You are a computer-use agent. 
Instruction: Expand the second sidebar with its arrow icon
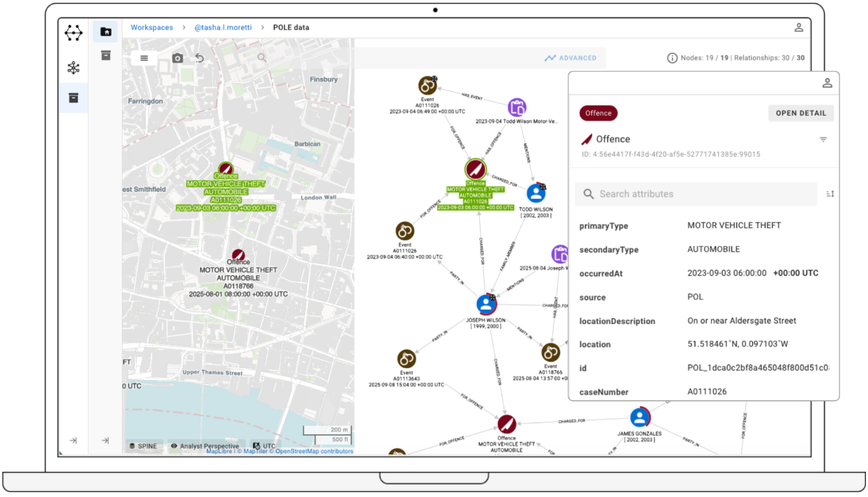pyautogui.click(x=105, y=441)
